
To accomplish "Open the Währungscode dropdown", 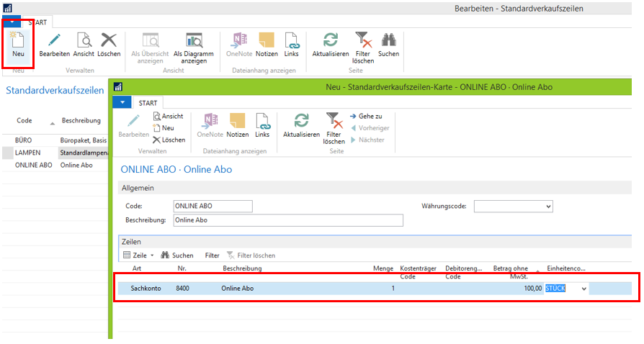I will [x=548, y=207].
